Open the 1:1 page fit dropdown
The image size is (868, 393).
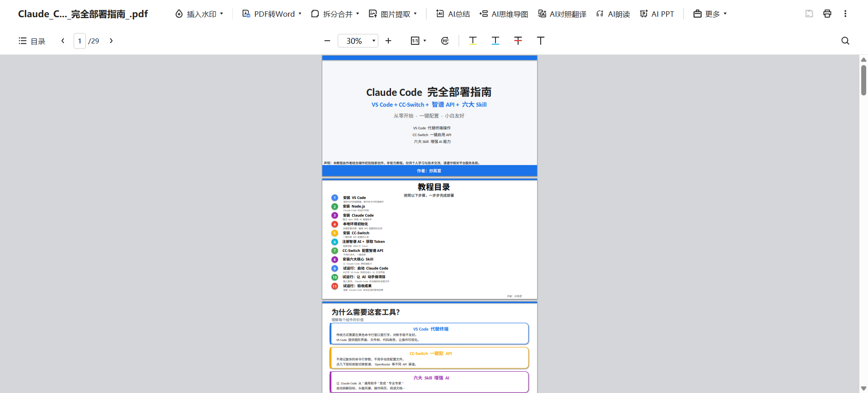[418, 41]
